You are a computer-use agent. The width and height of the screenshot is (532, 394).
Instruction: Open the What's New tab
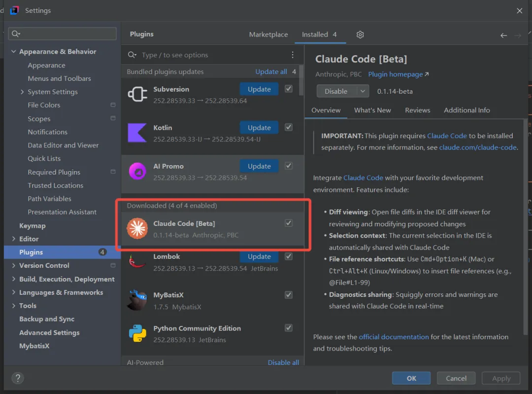tap(372, 110)
